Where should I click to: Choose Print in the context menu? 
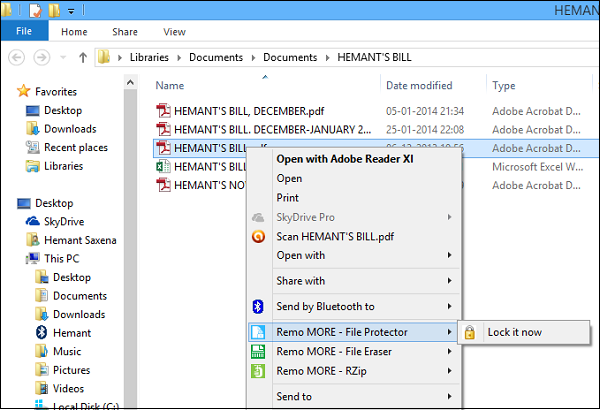[287, 198]
